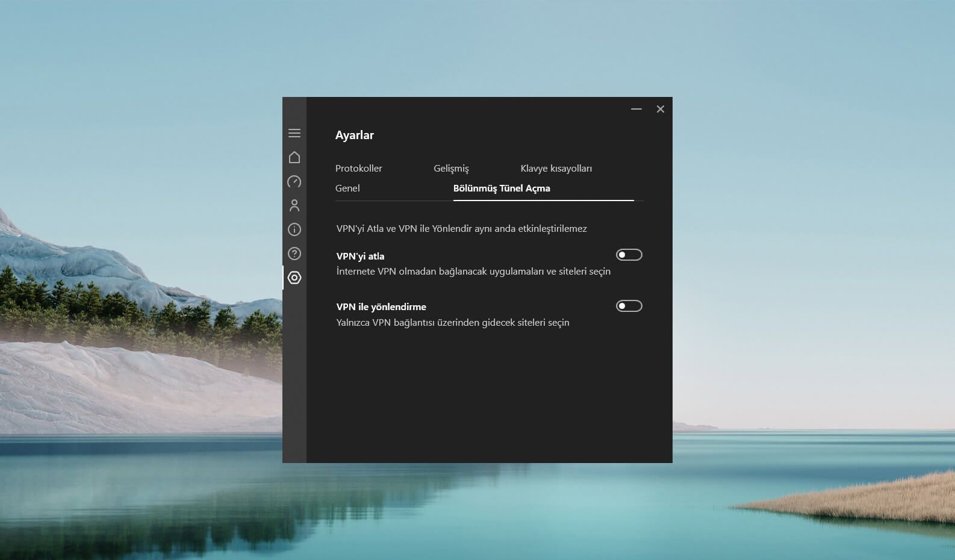The width and height of the screenshot is (955, 560).
Task: Open the speed test gauge icon
Action: coord(294,181)
